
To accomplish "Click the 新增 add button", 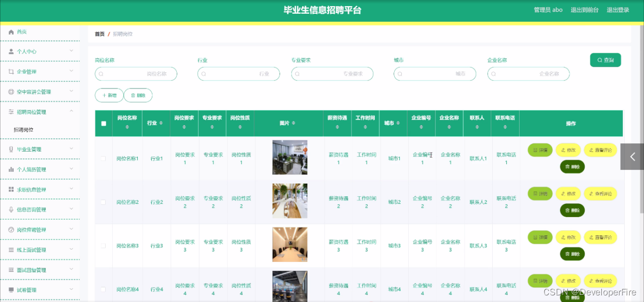I will 109,95.
